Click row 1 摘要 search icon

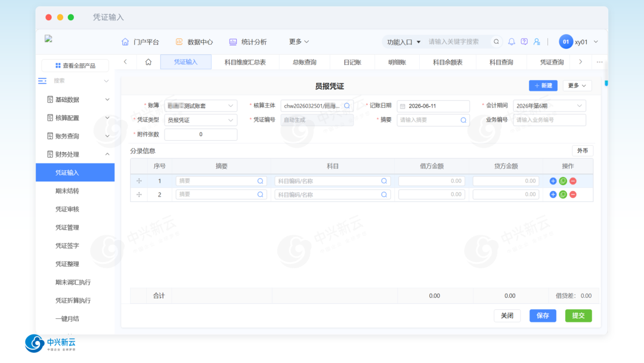[x=260, y=181]
